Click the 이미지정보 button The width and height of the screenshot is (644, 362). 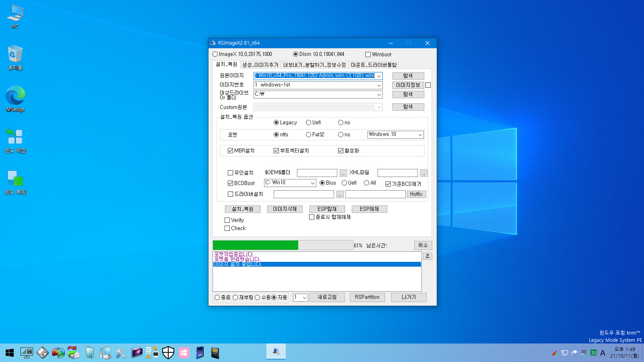pyautogui.click(x=408, y=85)
